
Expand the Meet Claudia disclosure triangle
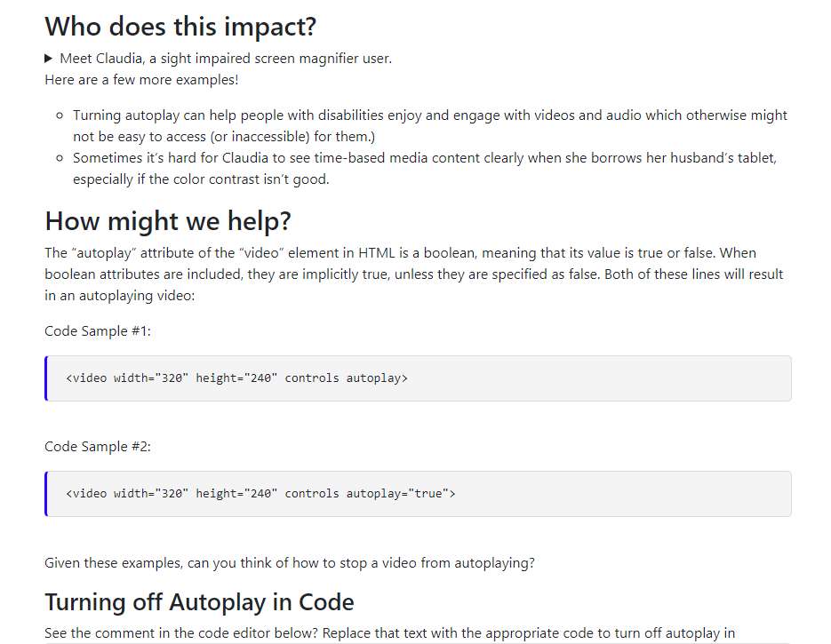coord(50,59)
